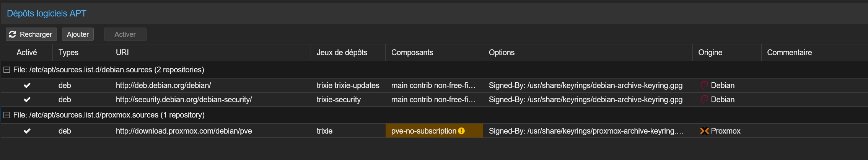Viewport: 868px width, 160px height.
Task: Click the Proxmox logo in Origine column
Action: [x=704, y=131]
